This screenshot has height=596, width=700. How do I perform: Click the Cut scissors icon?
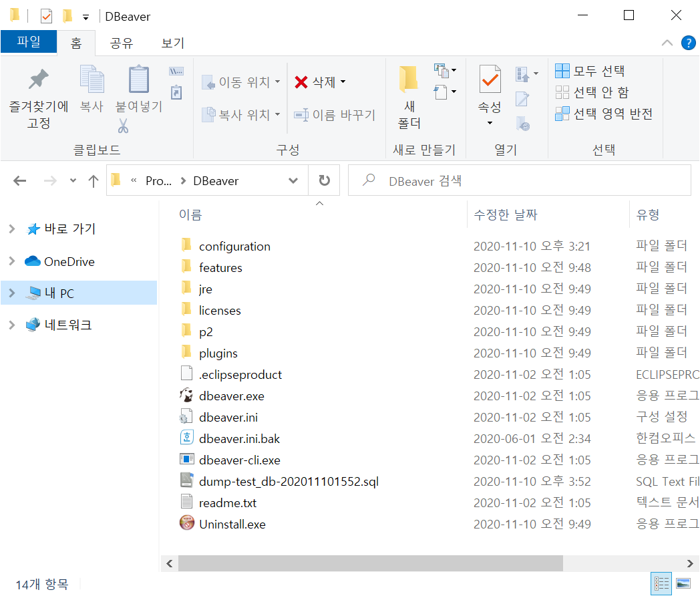[123, 126]
